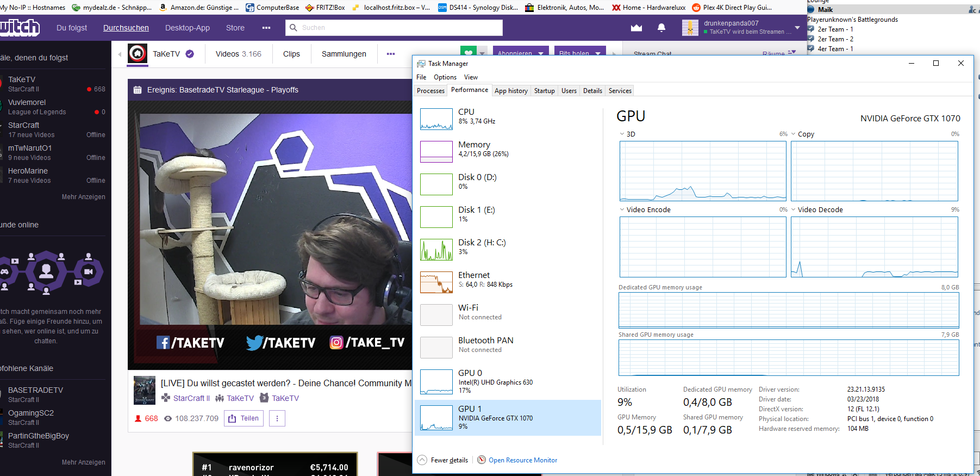The width and height of the screenshot is (980, 476).
Task: Open Du folgst in Twitch nav
Action: point(72,28)
